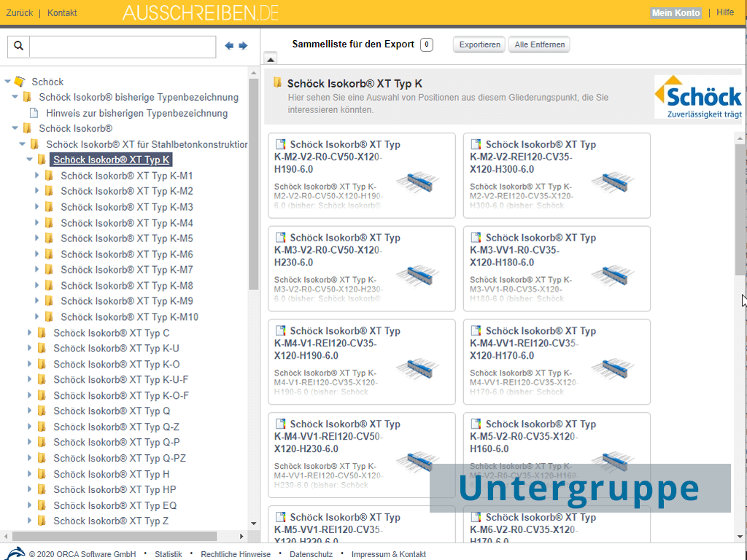Go back with the left blue arrow
Screen dimensions: 747x560
(x=229, y=46)
